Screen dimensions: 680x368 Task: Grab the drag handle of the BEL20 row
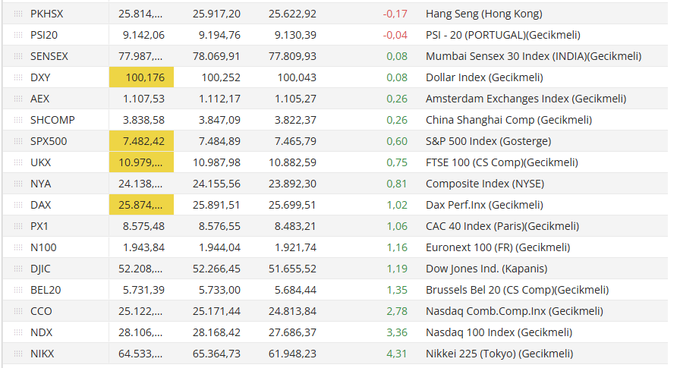[18, 290]
